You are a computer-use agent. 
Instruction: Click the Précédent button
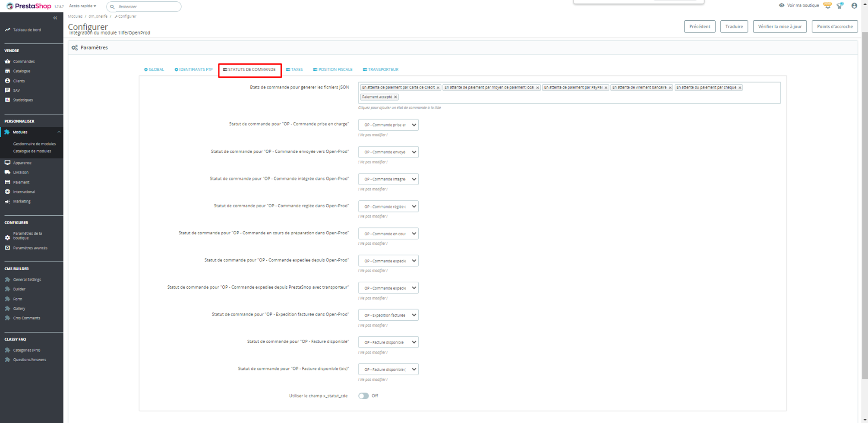pos(699,26)
